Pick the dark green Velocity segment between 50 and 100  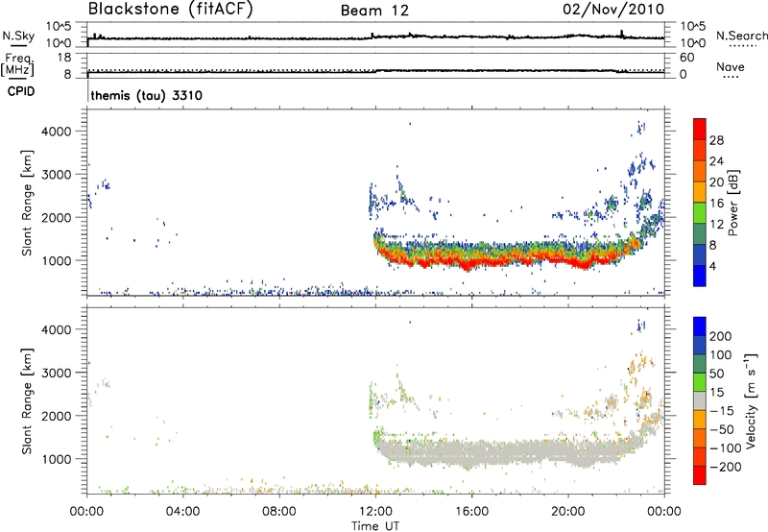[700, 364]
